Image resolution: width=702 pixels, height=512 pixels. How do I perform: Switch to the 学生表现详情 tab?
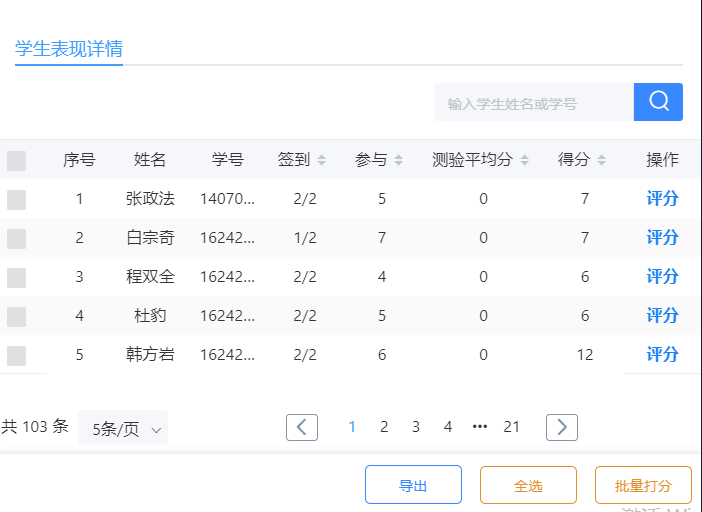(x=69, y=49)
